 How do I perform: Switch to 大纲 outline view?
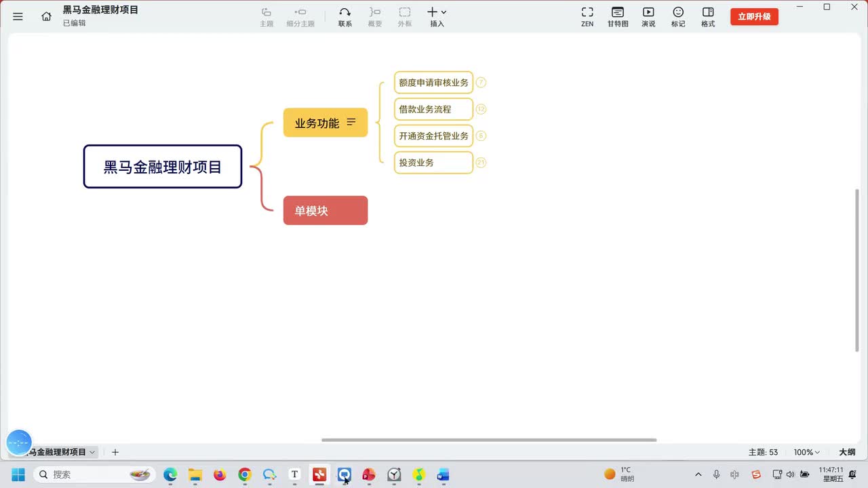tap(847, 452)
